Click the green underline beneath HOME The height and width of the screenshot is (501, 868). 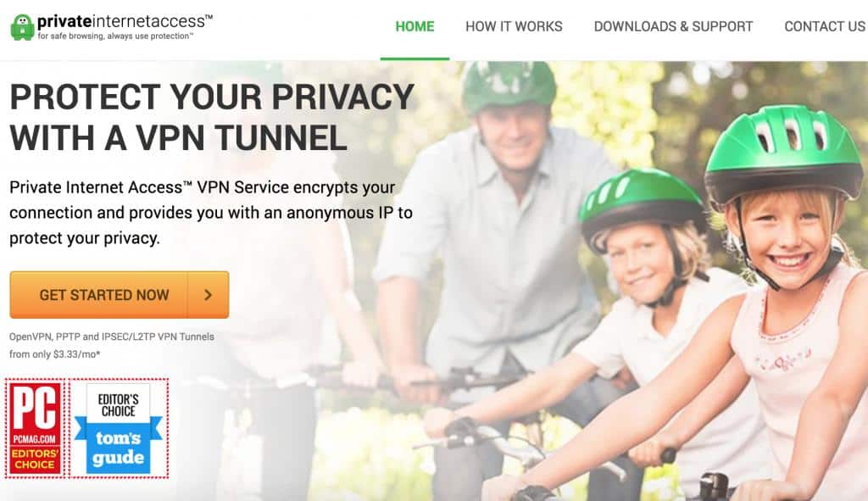[415, 58]
